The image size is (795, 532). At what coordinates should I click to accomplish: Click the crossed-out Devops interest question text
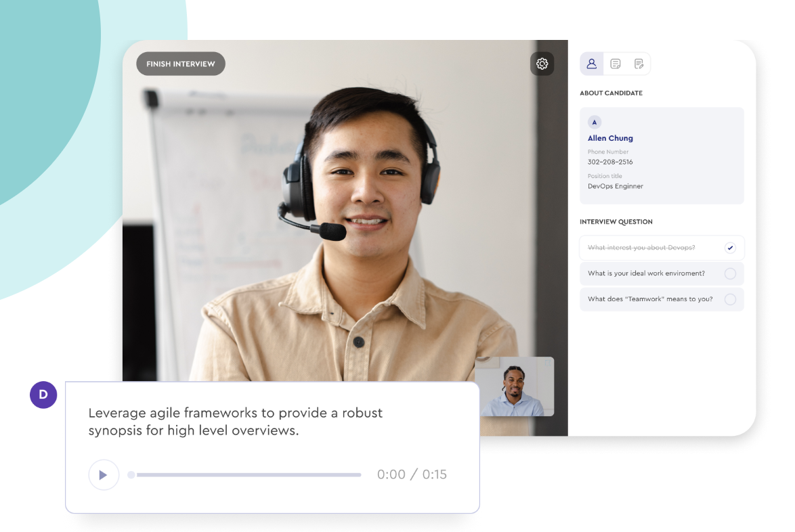click(x=641, y=248)
